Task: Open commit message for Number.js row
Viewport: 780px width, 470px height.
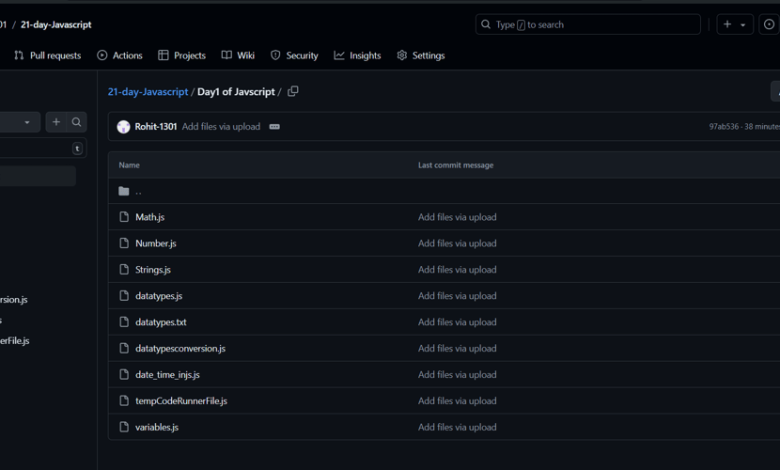Action: [x=457, y=243]
